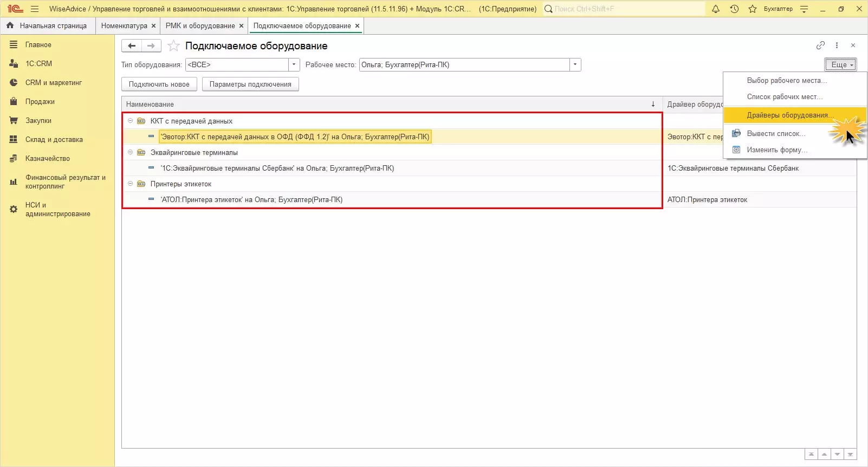Open the Продажи shopping bag icon
This screenshot has width=868, height=467.
14,101
